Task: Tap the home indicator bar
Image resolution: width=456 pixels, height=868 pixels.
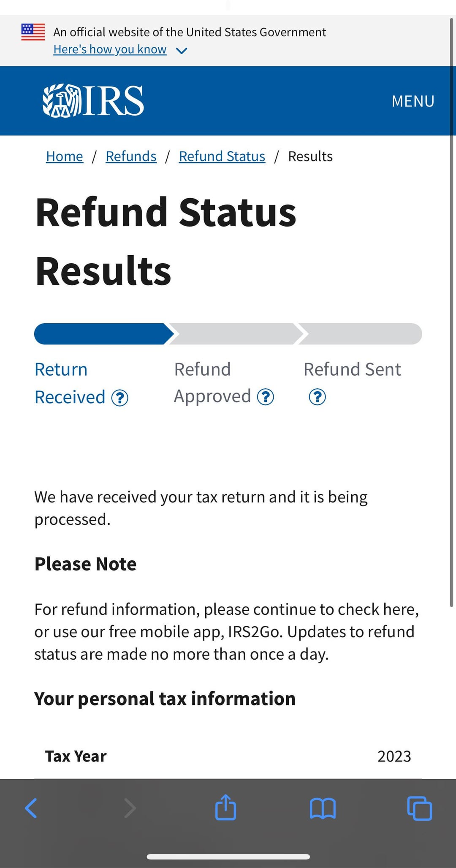Action: (x=228, y=857)
